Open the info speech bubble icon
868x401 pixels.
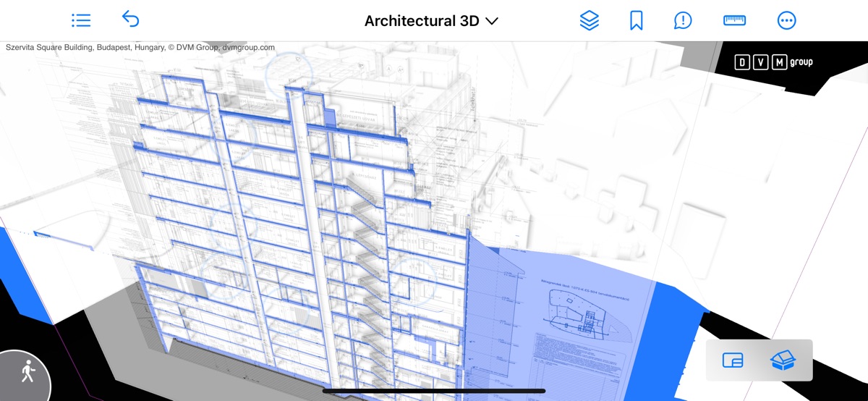coord(682,20)
